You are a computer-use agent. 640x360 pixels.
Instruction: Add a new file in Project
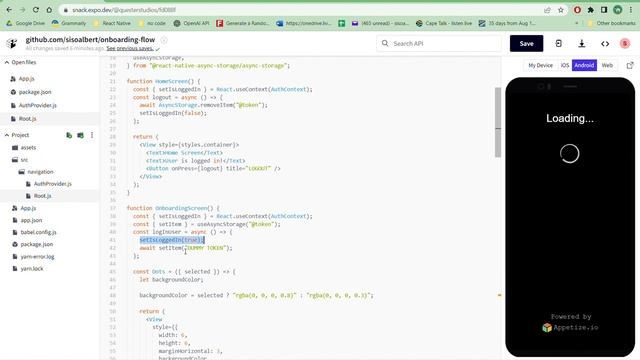tap(69, 135)
